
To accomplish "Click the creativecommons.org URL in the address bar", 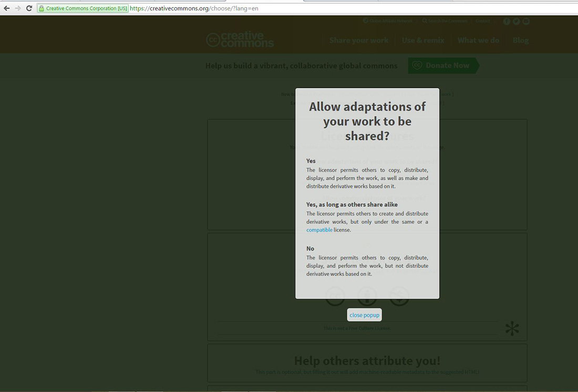I will pos(194,8).
